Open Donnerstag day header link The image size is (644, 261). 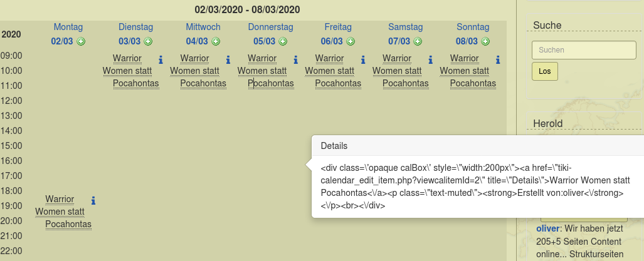(x=271, y=27)
